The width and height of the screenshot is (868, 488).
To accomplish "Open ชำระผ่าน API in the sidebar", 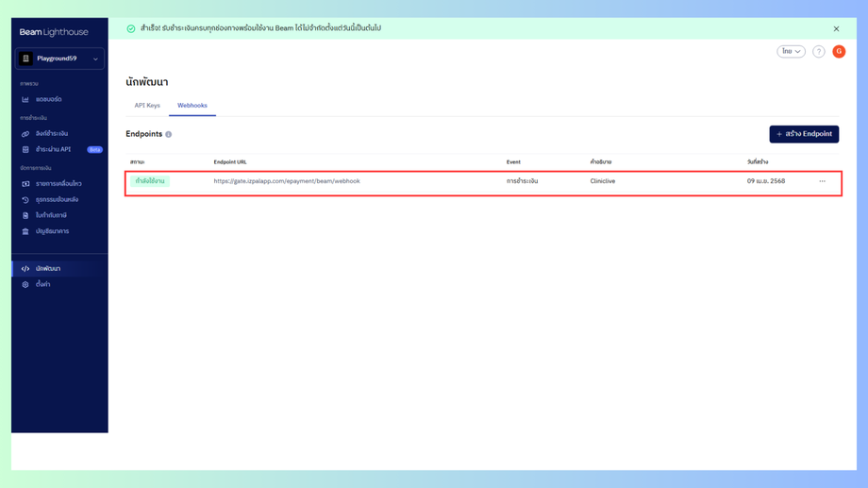I will click(53, 149).
